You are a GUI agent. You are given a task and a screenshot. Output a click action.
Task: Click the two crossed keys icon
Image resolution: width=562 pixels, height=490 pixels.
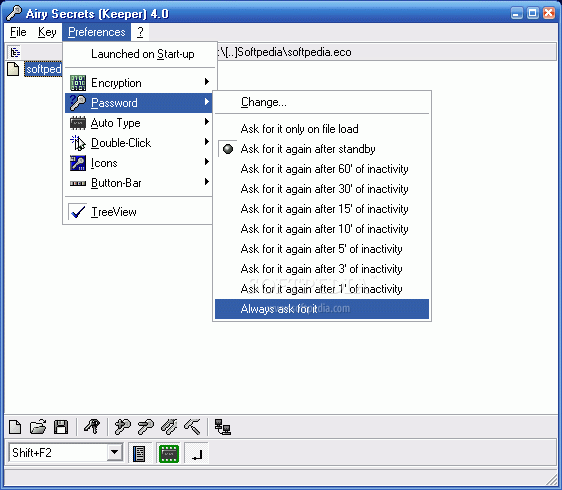(169, 427)
